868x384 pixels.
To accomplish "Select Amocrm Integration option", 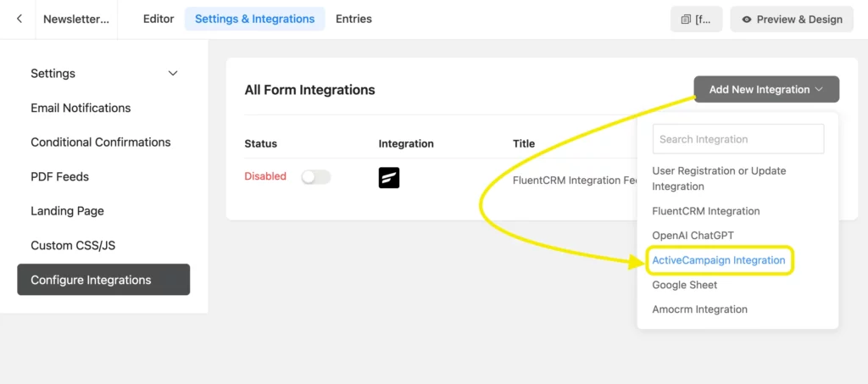I will (x=699, y=309).
